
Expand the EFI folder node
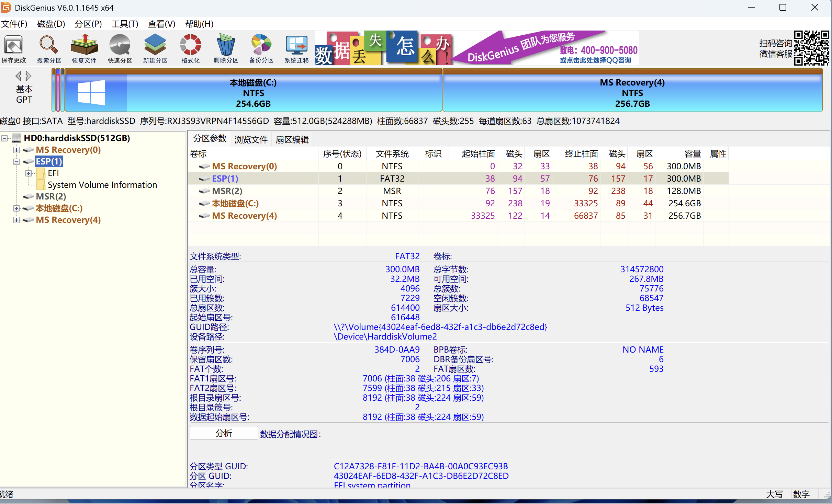tap(29, 173)
